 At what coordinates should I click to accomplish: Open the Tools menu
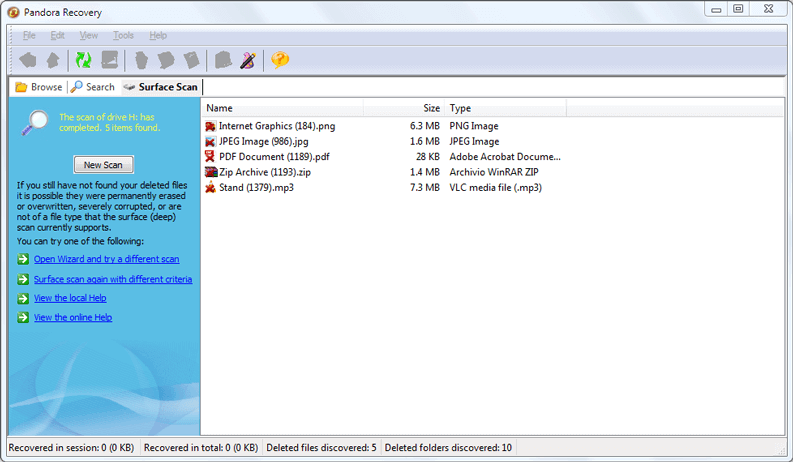[123, 35]
